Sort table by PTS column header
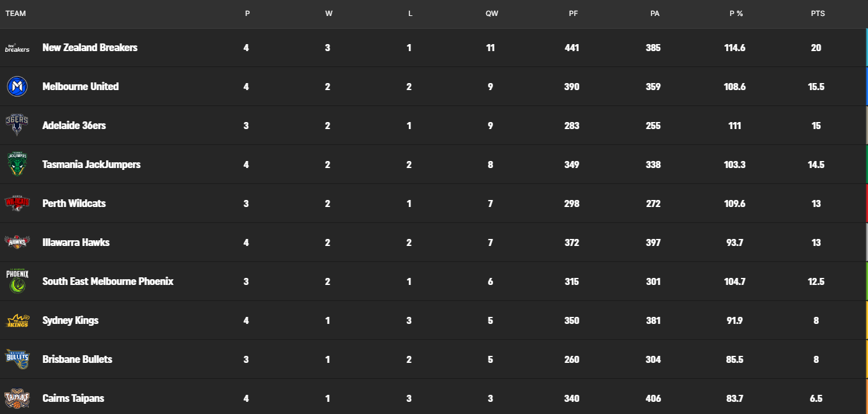Screen dimensions: 868x414 (817, 13)
